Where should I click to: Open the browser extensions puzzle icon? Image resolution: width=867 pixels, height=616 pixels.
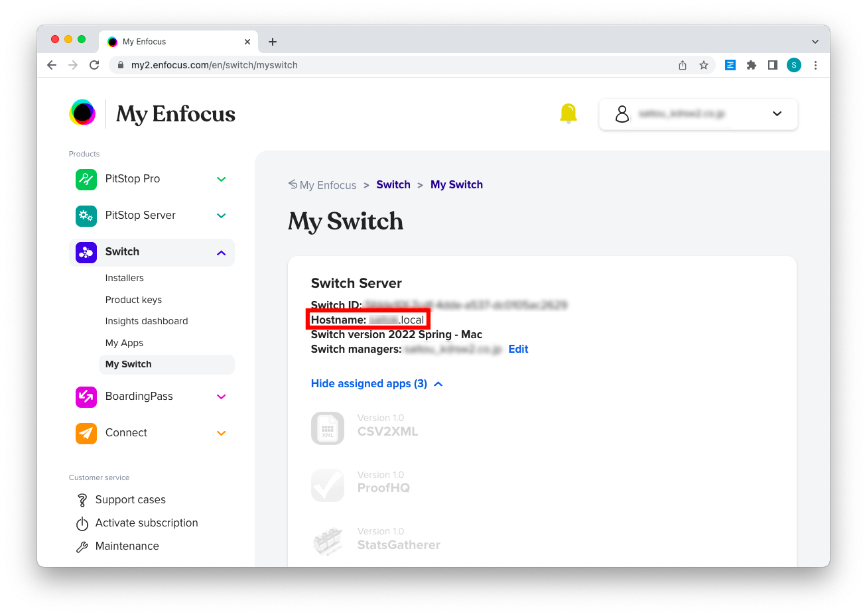click(x=752, y=65)
